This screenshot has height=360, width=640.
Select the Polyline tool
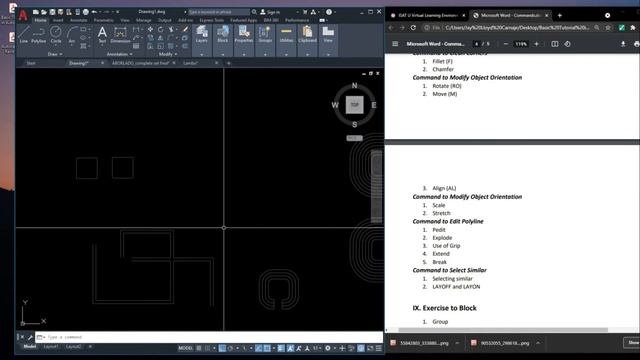(x=39, y=34)
